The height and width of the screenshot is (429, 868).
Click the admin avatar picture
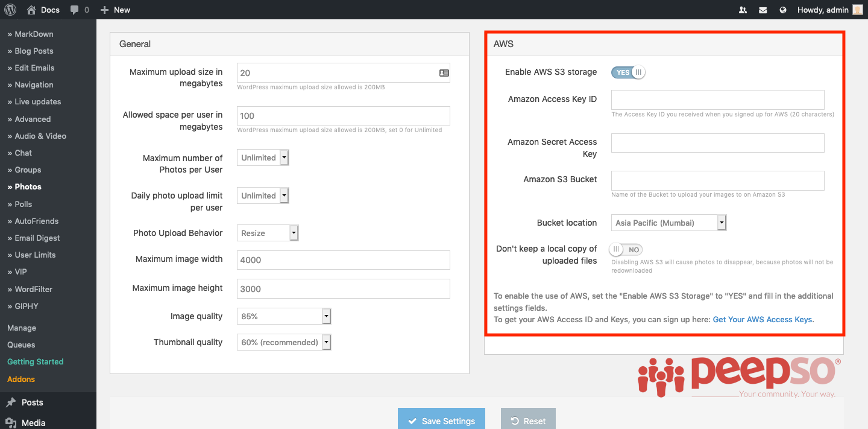pos(857,10)
